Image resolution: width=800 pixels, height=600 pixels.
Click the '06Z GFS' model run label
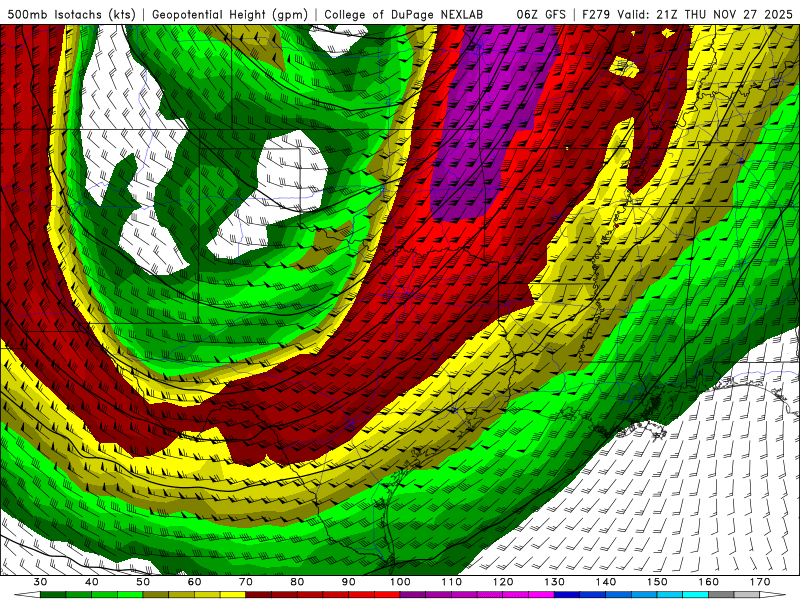541,15
